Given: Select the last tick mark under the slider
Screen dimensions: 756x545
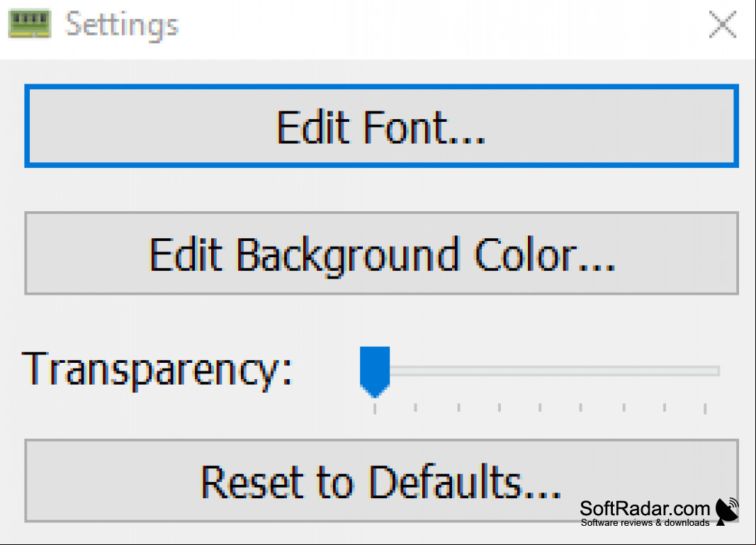Looking at the screenshot, I should pyautogui.click(x=705, y=408).
